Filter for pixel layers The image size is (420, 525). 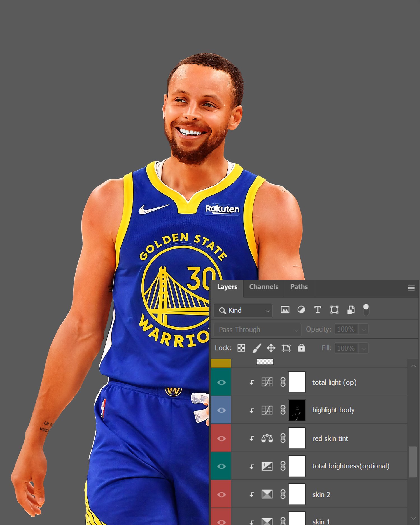(285, 310)
